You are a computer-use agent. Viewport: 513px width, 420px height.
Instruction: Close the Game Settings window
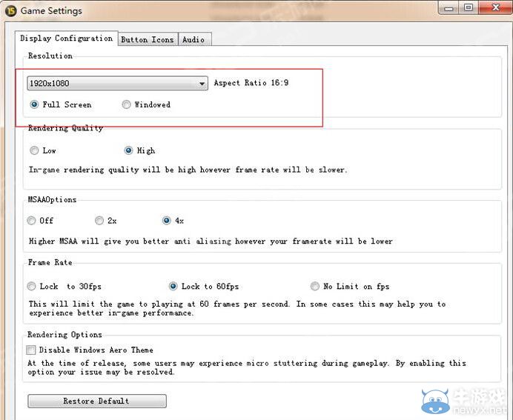pos(496,7)
